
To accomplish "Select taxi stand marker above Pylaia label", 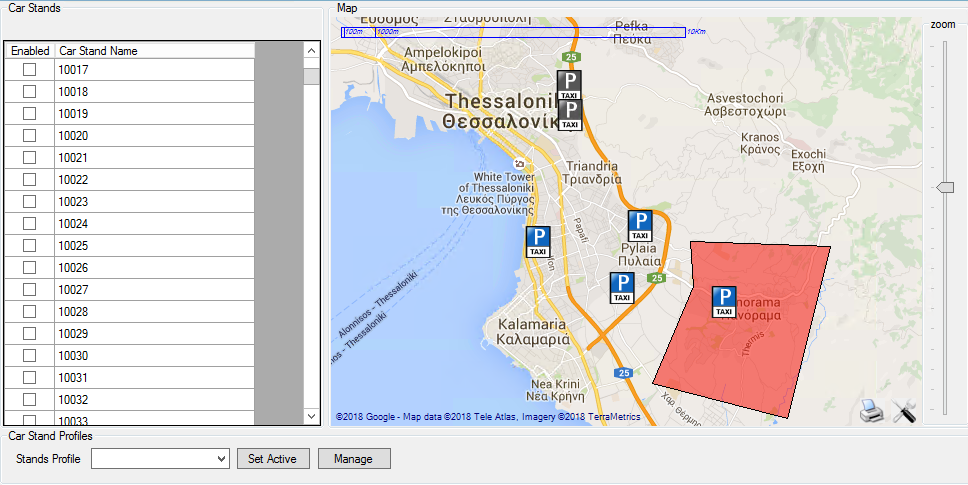I will pyautogui.click(x=640, y=226).
